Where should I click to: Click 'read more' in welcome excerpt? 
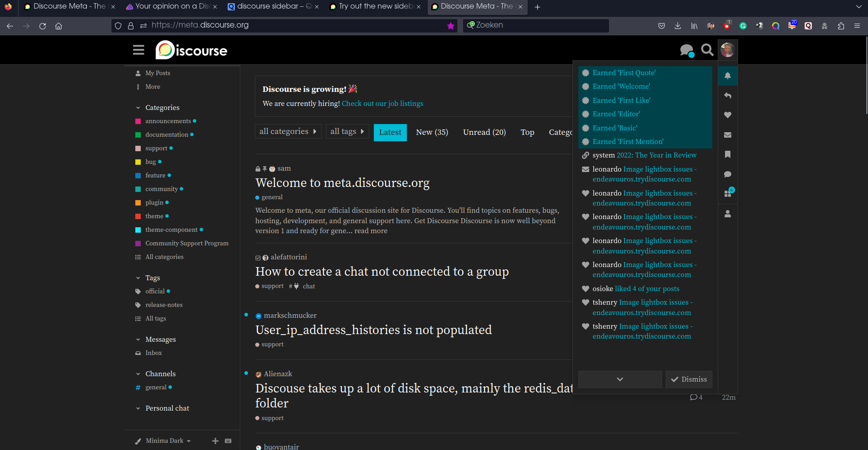point(371,231)
